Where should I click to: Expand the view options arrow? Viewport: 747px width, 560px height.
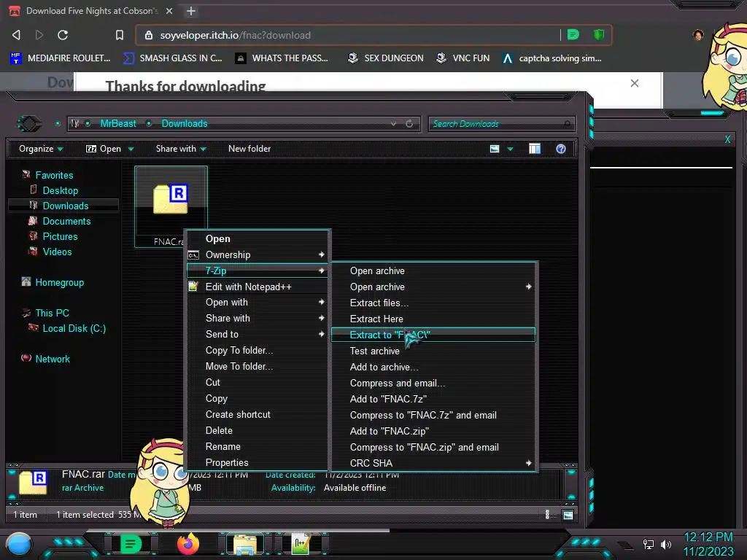click(510, 149)
